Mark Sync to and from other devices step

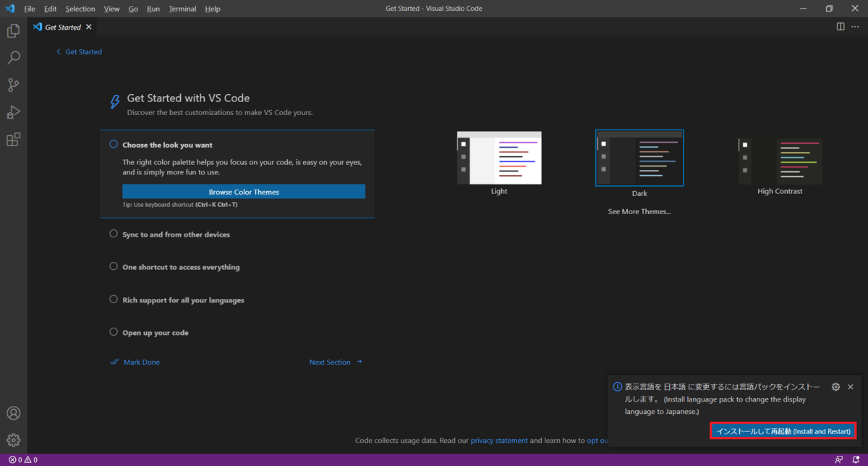pos(114,234)
